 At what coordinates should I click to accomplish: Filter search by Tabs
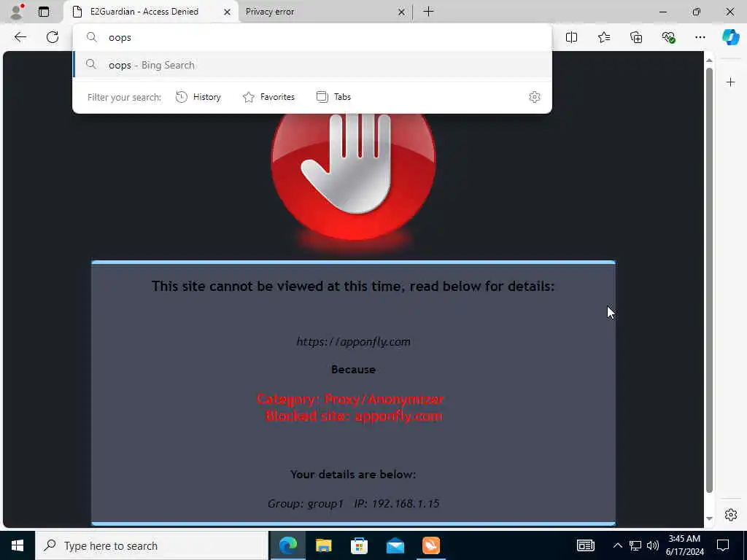pyautogui.click(x=333, y=97)
